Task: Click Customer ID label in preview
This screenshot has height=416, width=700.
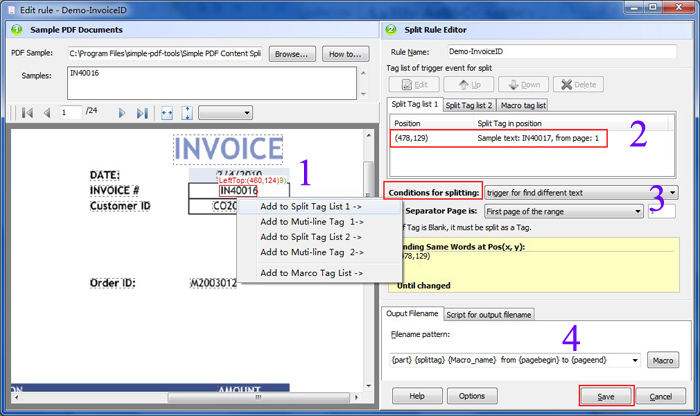Action: 120,206
